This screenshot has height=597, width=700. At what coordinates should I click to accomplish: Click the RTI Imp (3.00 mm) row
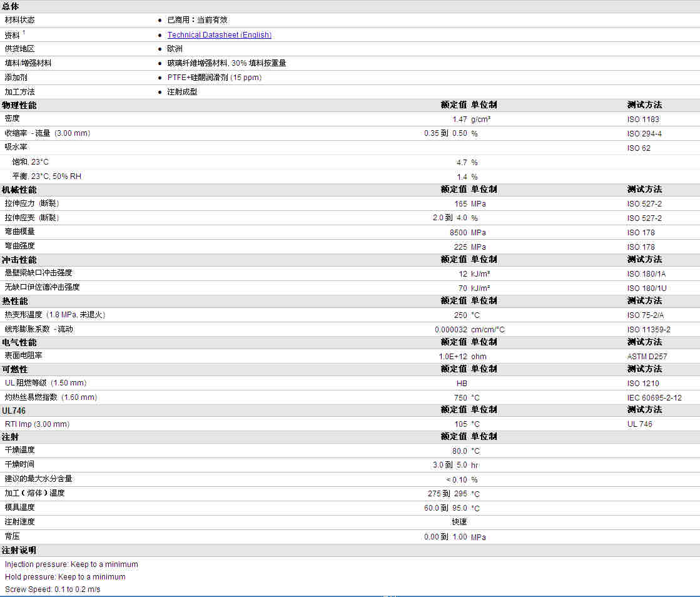pyautogui.click(x=350, y=424)
